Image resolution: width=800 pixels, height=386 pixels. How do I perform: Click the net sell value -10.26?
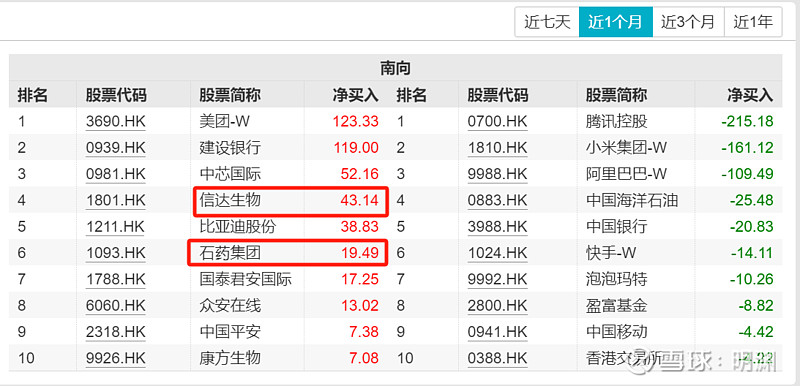[x=752, y=279]
